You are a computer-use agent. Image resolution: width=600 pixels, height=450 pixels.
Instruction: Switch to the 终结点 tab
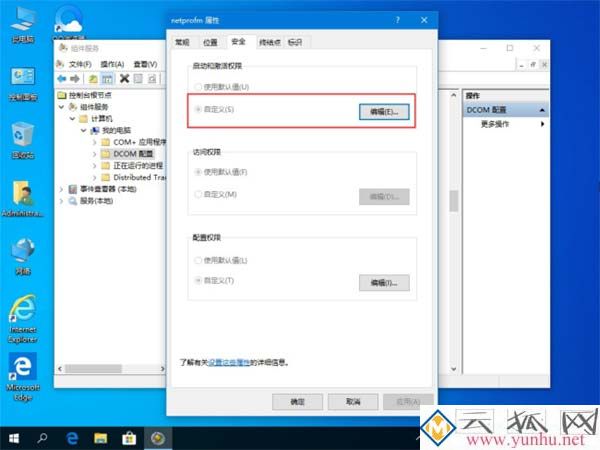click(x=269, y=42)
